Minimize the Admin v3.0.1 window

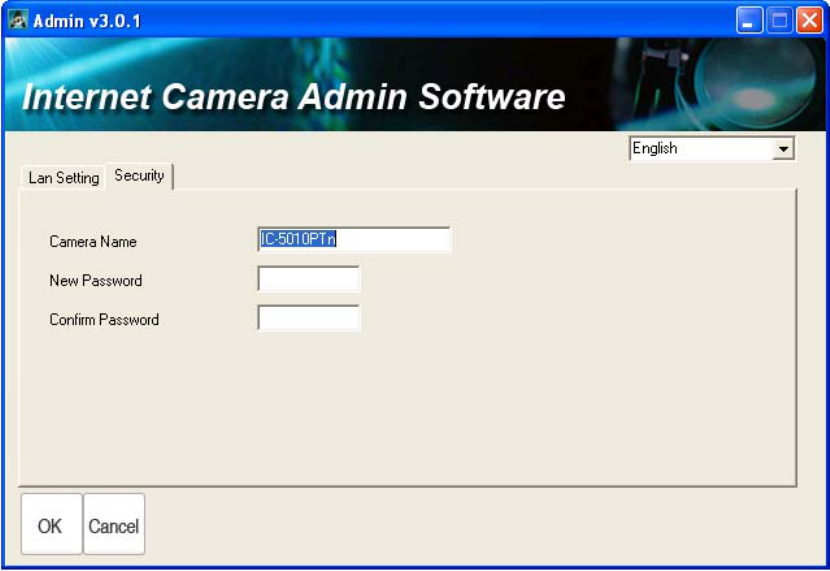pyautogui.click(x=749, y=21)
